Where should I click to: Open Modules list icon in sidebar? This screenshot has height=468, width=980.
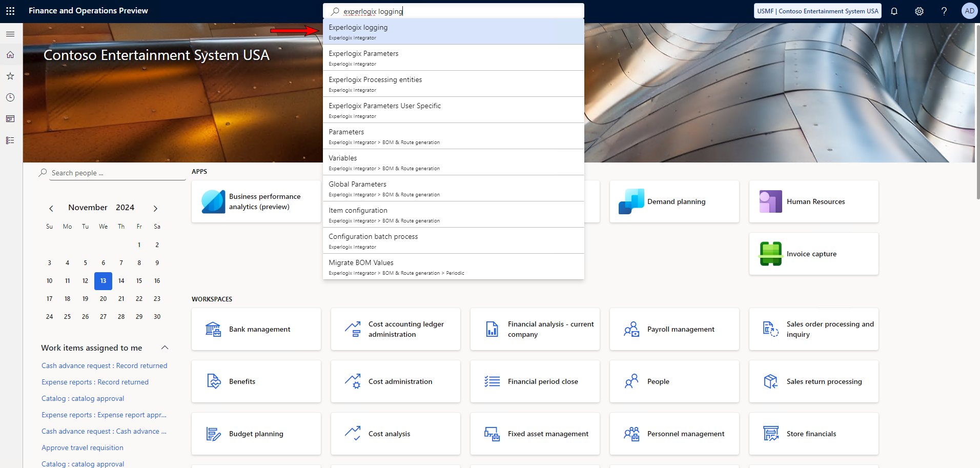10,140
